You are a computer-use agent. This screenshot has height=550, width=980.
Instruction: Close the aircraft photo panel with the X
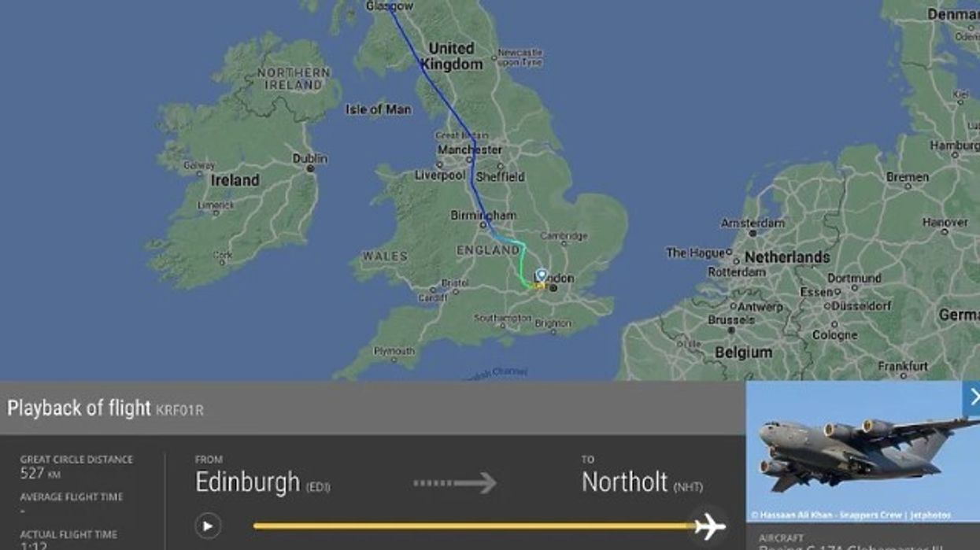972,398
